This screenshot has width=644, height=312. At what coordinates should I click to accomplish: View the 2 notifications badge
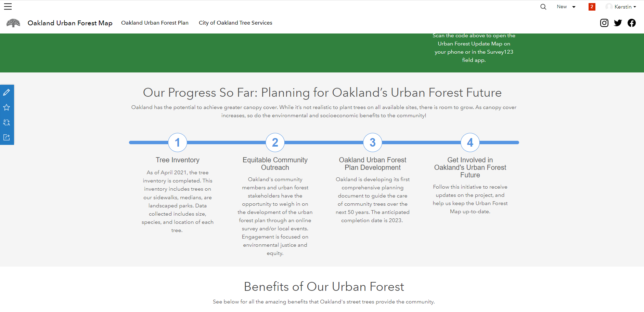pos(592,7)
